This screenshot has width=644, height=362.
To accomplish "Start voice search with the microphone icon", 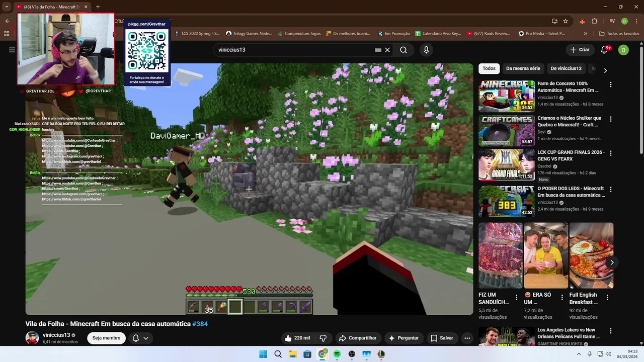I will tap(426, 50).
